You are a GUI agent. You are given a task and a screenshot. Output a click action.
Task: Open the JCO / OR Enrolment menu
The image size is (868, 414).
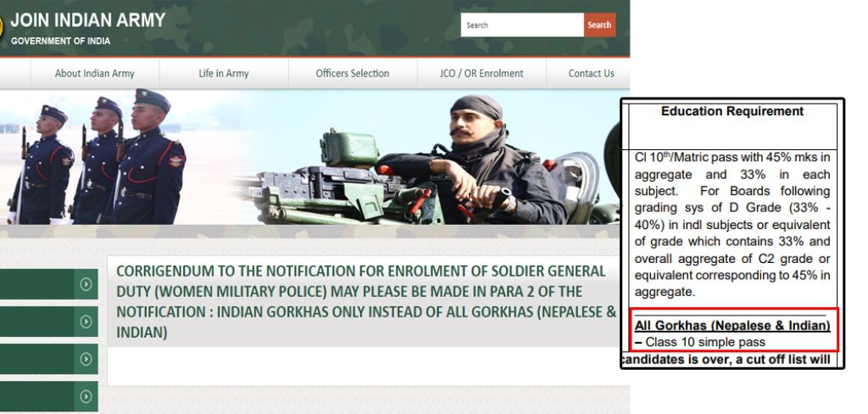tap(481, 73)
